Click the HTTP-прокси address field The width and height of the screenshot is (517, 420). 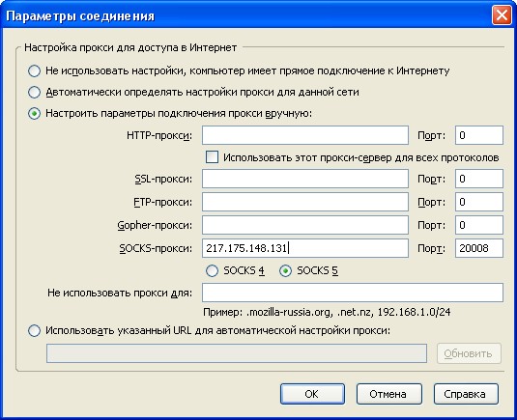(305, 135)
